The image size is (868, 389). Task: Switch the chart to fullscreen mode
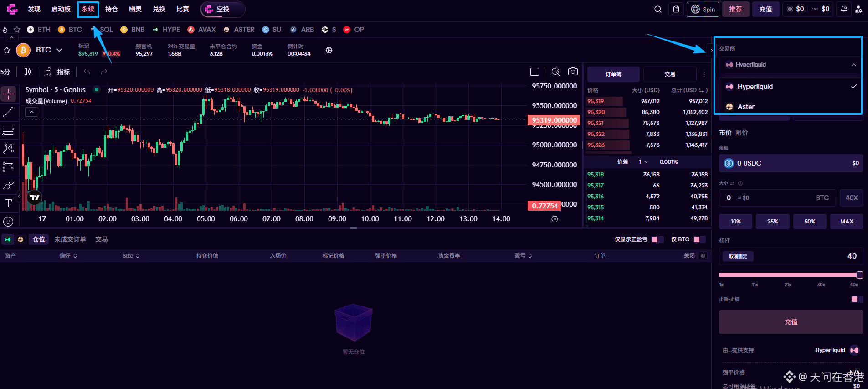tap(535, 72)
